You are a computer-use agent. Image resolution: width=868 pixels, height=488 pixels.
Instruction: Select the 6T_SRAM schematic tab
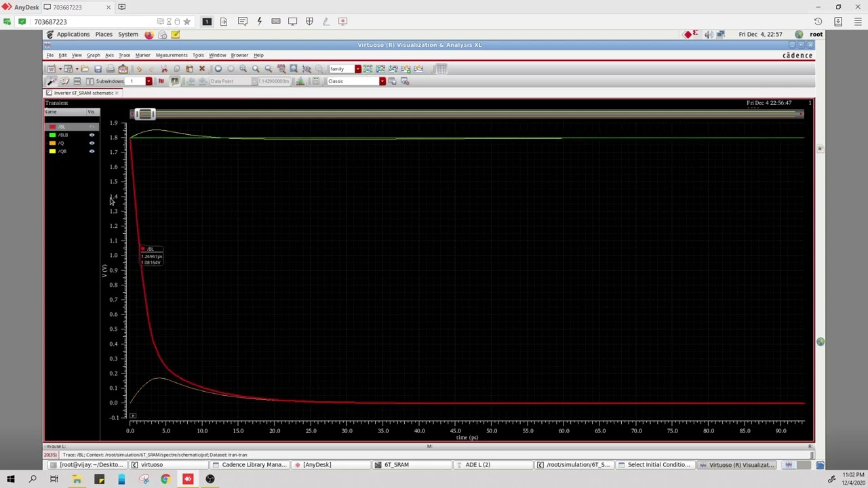[x=83, y=93]
